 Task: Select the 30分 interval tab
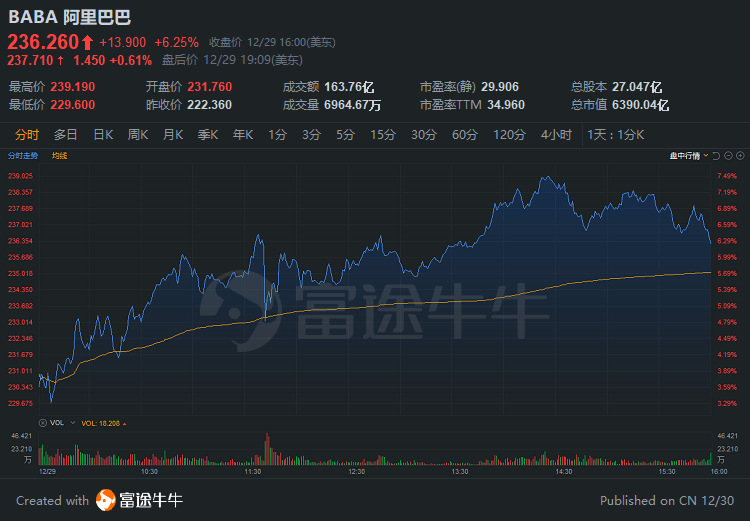point(424,135)
